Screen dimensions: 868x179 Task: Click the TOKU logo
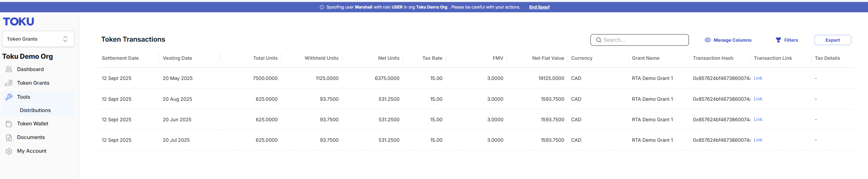click(19, 22)
